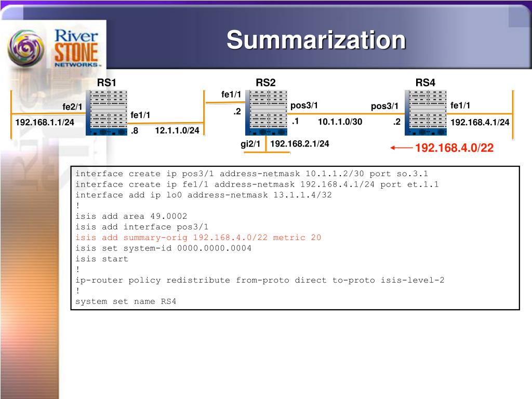Select the RS2 label
Viewport: 532px width, 399px height.
click(x=265, y=83)
